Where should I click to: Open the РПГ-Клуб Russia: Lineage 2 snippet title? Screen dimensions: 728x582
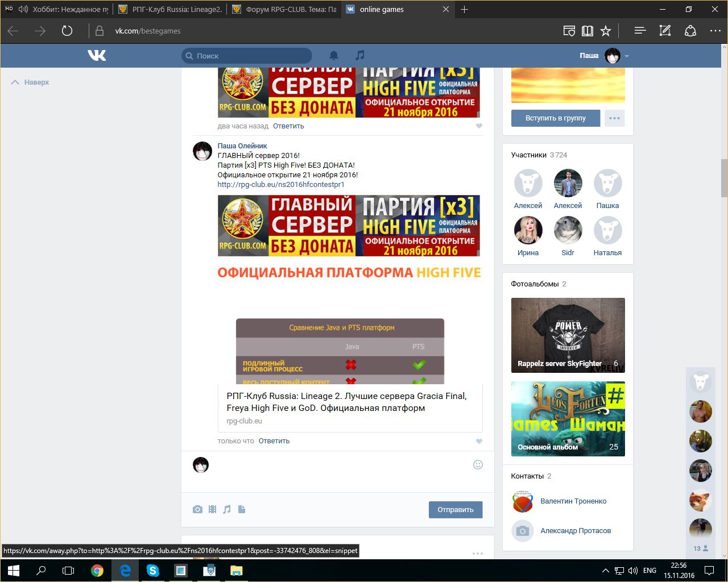coord(347,402)
